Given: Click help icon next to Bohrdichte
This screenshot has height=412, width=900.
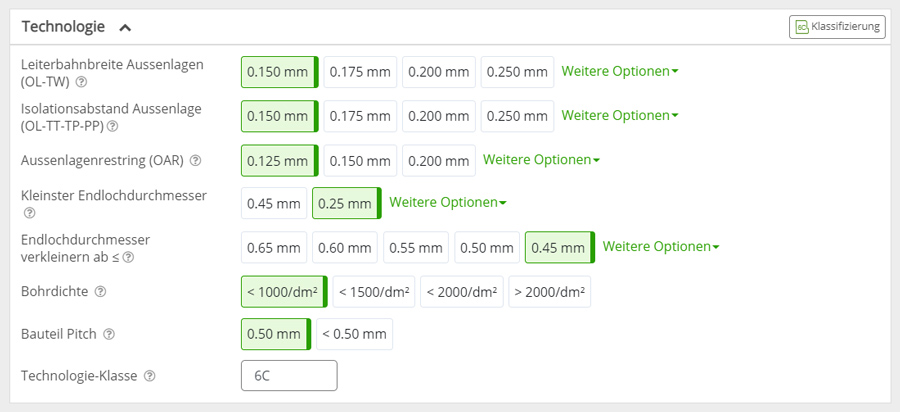Looking at the screenshot, I should 100,291.
